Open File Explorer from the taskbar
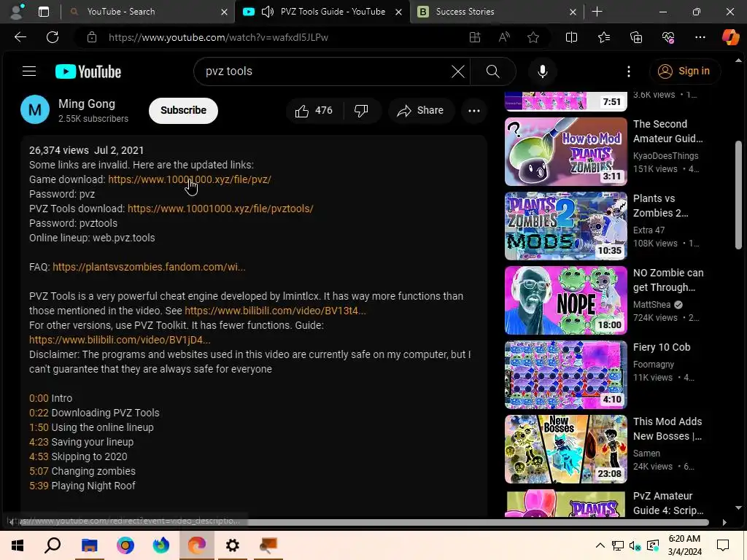Screen dimensions: 747x560 click(x=89, y=545)
